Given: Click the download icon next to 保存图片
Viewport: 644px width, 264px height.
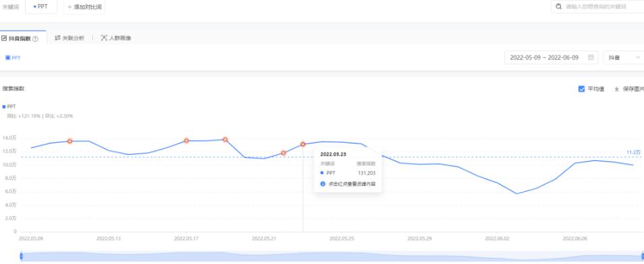Looking at the screenshot, I should coord(616,89).
